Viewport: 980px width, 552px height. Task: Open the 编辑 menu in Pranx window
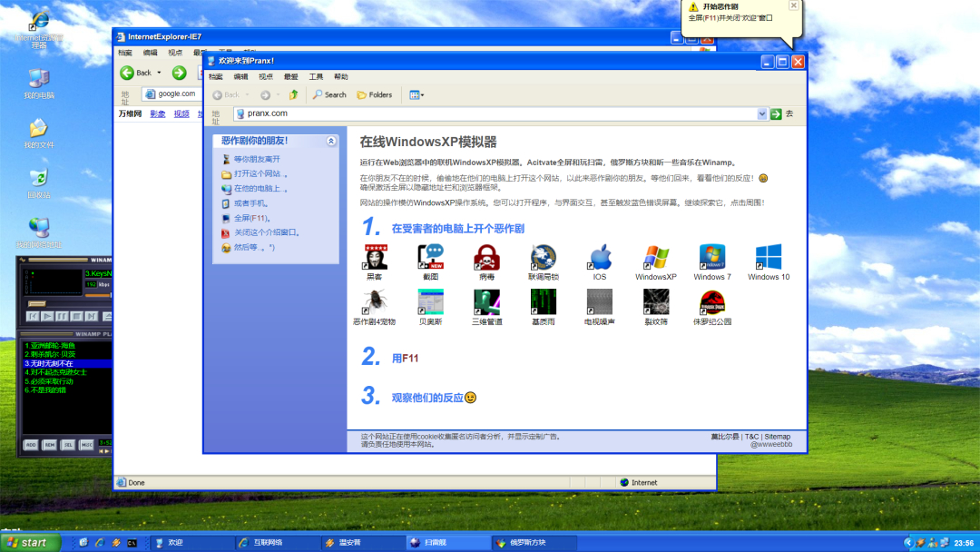point(240,77)
